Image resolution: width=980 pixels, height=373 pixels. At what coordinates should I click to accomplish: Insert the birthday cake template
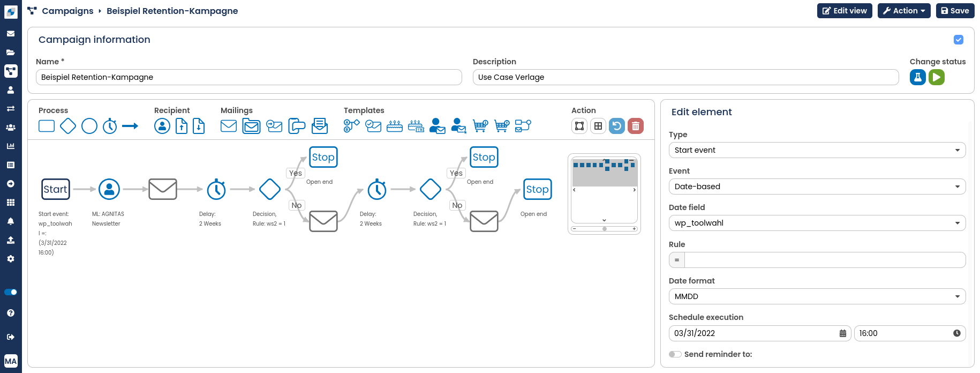click(395, 126)
